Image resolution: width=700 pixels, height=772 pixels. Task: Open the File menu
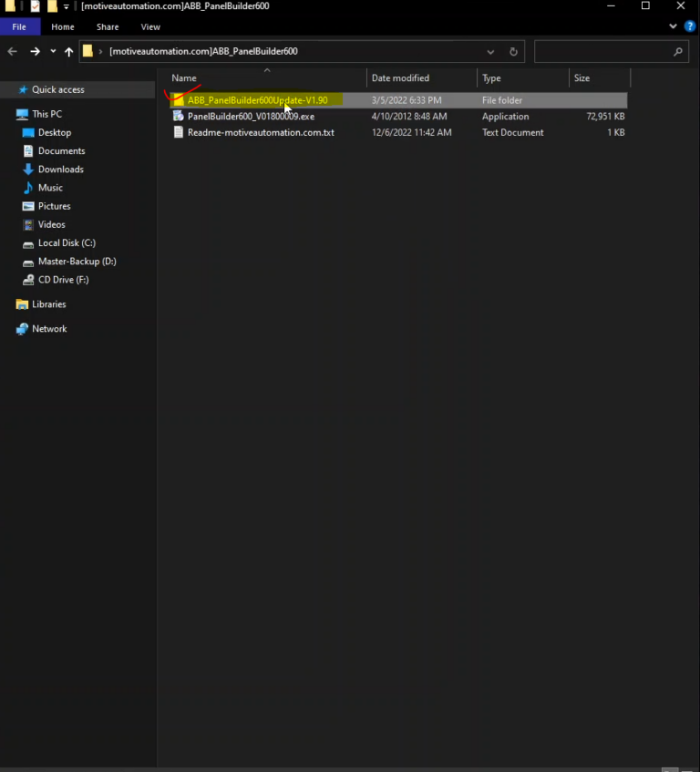click(x=19, y=27)
